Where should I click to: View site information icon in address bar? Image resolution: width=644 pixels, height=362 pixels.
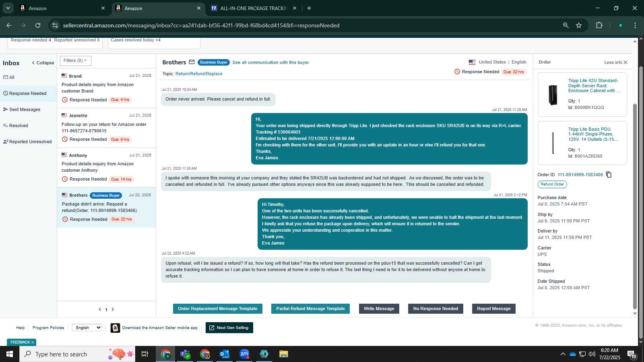point(55,25)
